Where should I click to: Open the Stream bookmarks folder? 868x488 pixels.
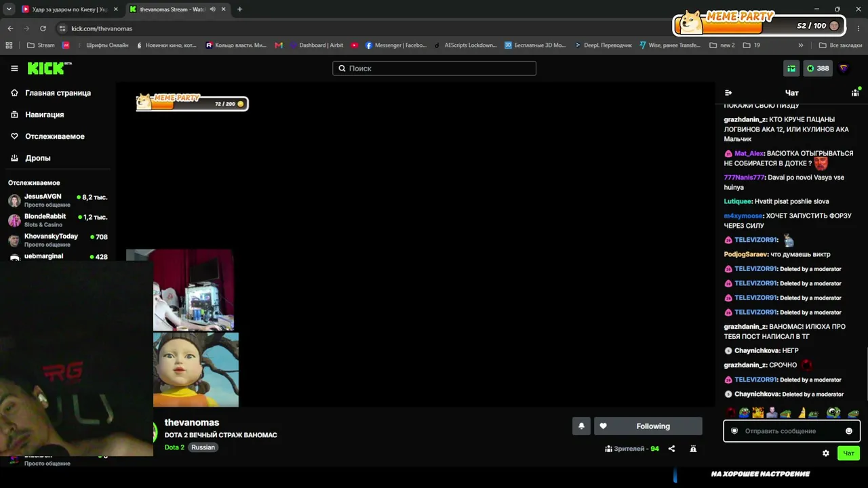[x=41, y=45]
